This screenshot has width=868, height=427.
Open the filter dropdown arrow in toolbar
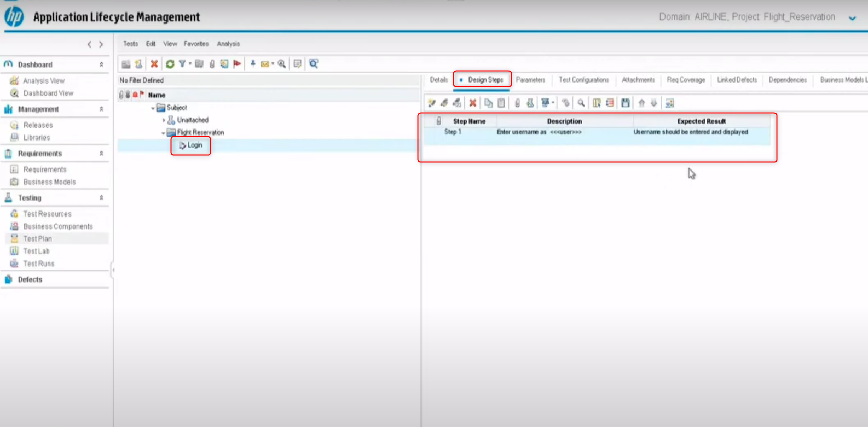coord(190,64)
